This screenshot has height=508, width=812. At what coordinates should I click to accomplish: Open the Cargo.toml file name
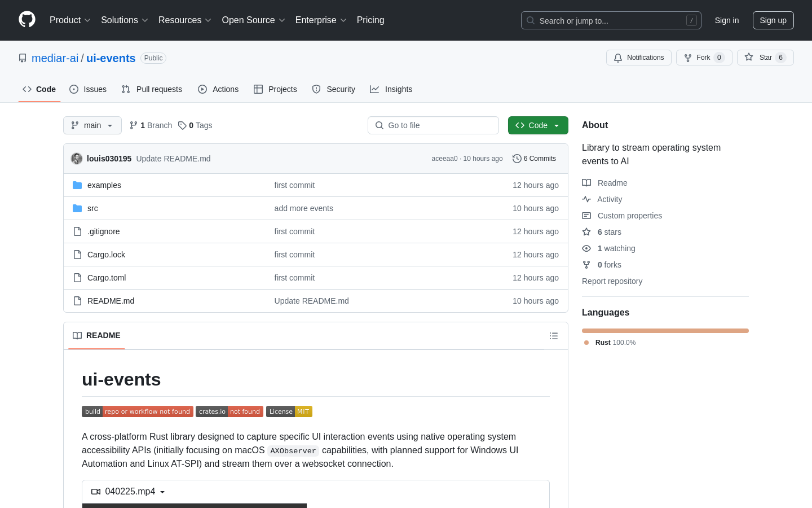(x=107, y=278)
